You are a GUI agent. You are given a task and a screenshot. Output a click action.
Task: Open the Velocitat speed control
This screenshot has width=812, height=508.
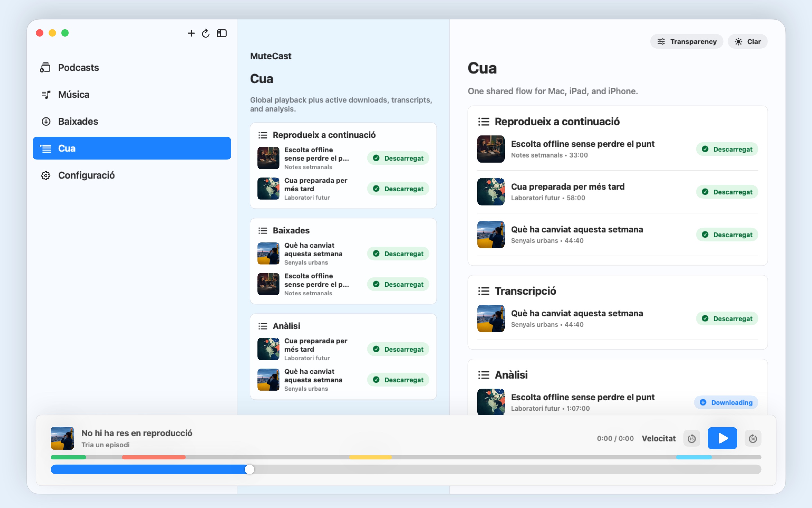coord(658,439)
